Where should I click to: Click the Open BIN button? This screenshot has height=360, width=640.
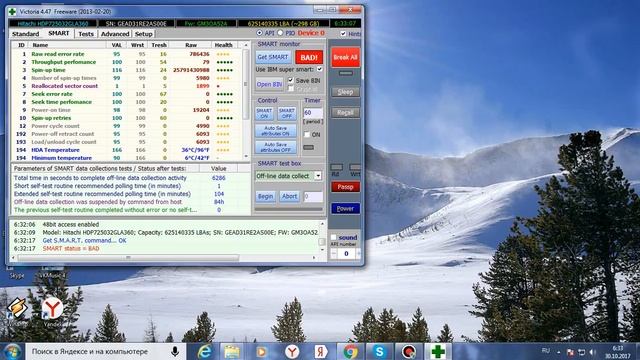click(269, 84)
